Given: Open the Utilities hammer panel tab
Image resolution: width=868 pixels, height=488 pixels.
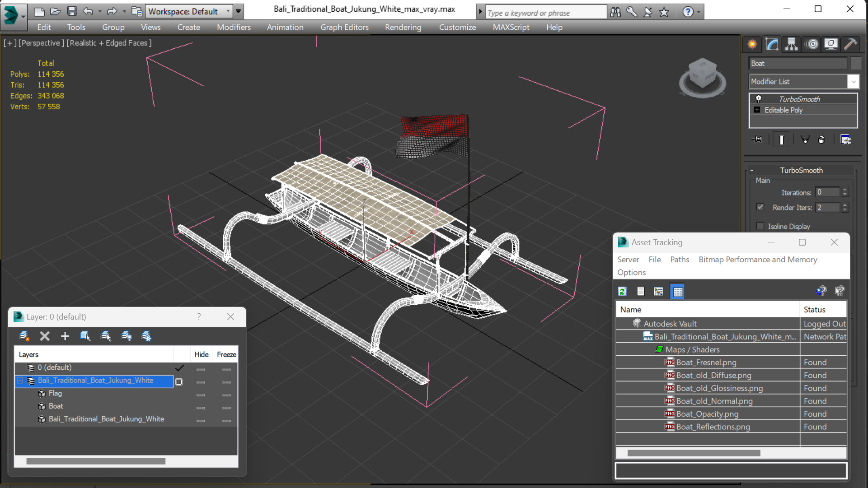Looking at the screenshot, I should (850, 44).
